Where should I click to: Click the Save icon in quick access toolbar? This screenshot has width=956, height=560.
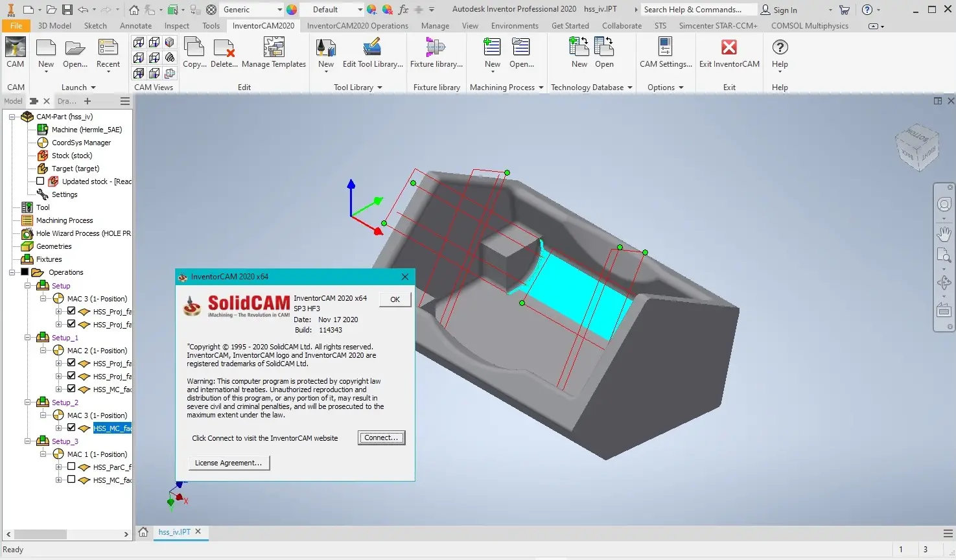(66, 10)
